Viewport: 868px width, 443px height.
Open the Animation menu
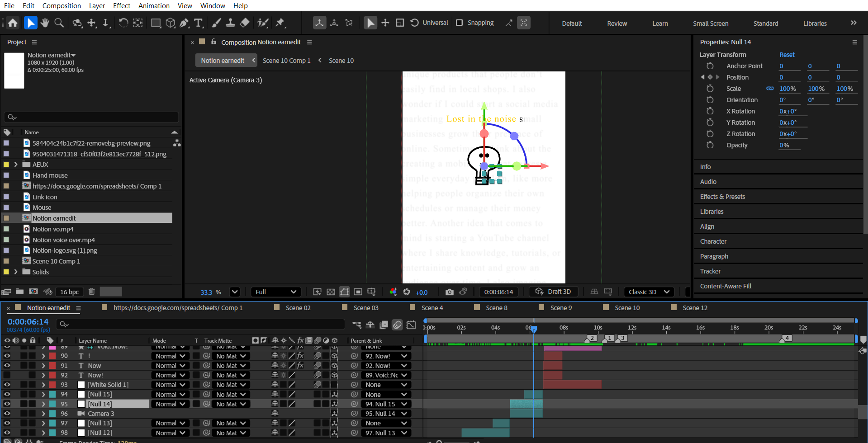pos(154,5)
